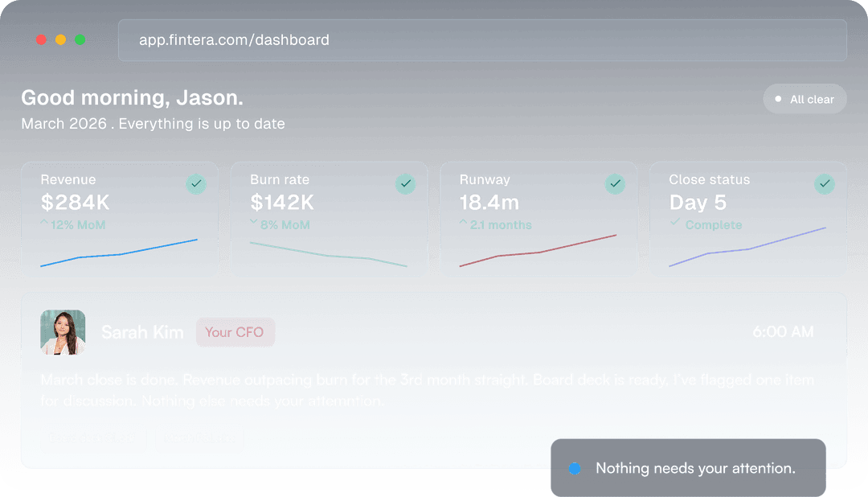The image size is (868, 497).
Task: Click the Close status card title
Action: click(709, 179)
